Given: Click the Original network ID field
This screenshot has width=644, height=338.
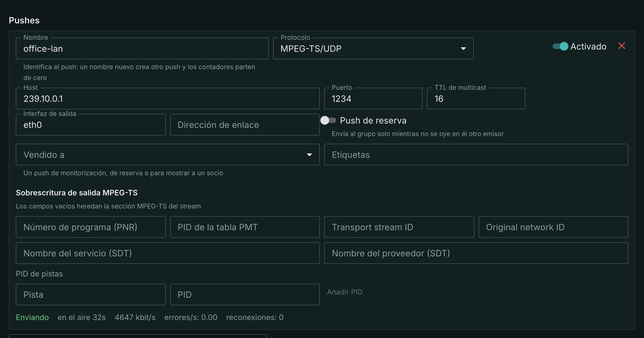Looking at the screenshot, I should pos(553,227).
